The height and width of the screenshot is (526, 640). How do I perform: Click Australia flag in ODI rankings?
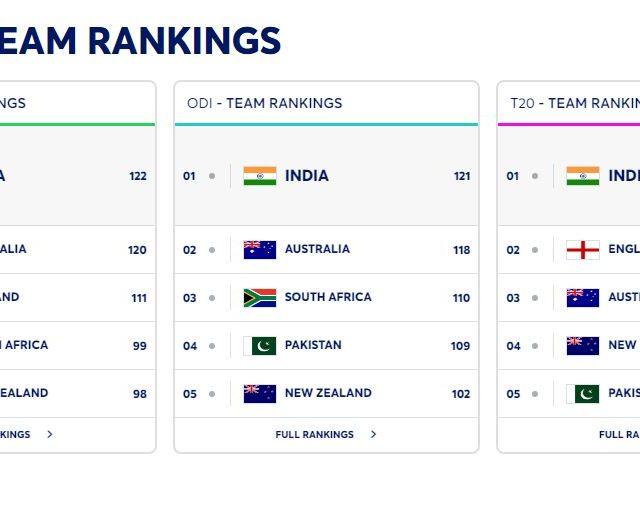[x=260, y=249]
